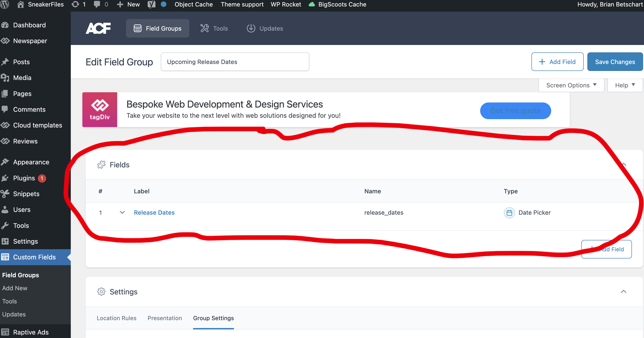Viewport: 644px width, 338px height.
Task: Click the Date Picker type text
Action: [534, 213]
